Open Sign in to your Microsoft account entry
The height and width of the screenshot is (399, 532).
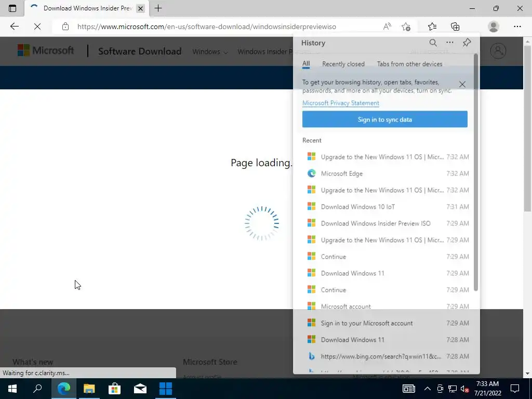[x=388, y=323]
